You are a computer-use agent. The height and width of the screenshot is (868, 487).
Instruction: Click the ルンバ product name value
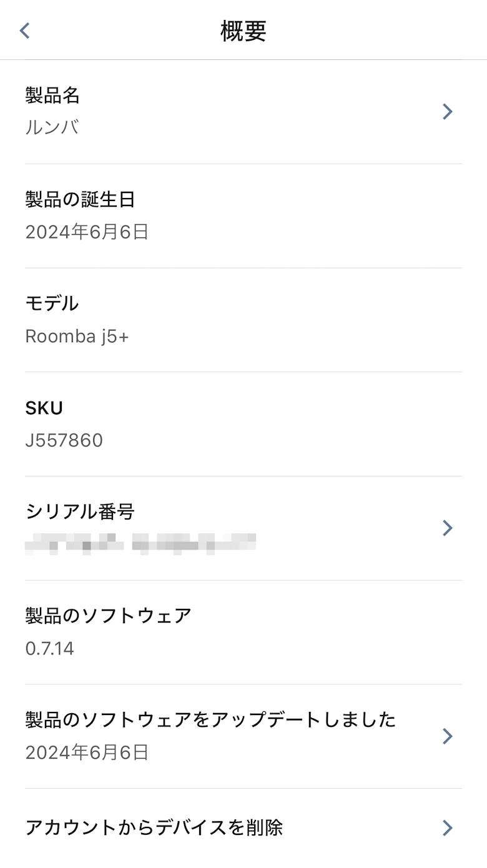52,128
